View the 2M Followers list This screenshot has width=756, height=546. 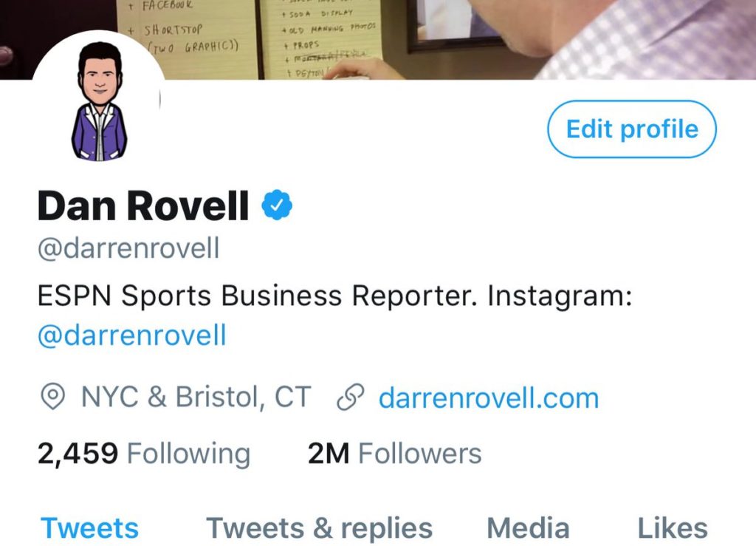coord(394,454)
